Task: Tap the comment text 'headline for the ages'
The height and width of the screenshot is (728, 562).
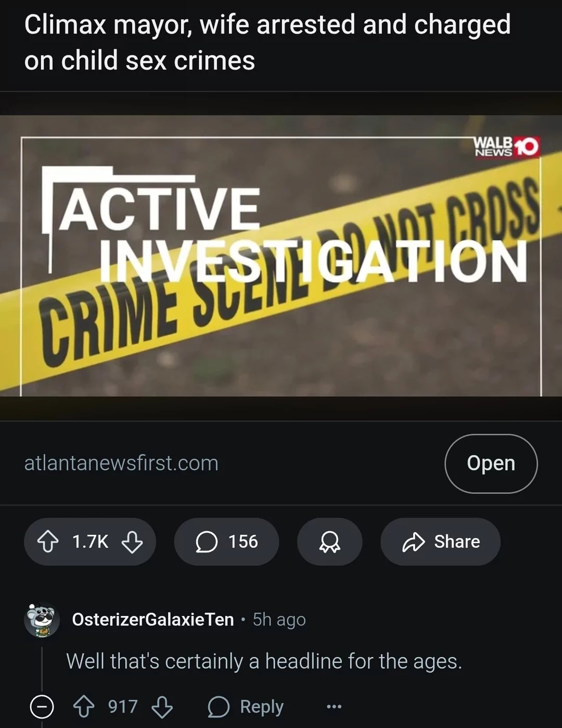Action: click(363, 661)
